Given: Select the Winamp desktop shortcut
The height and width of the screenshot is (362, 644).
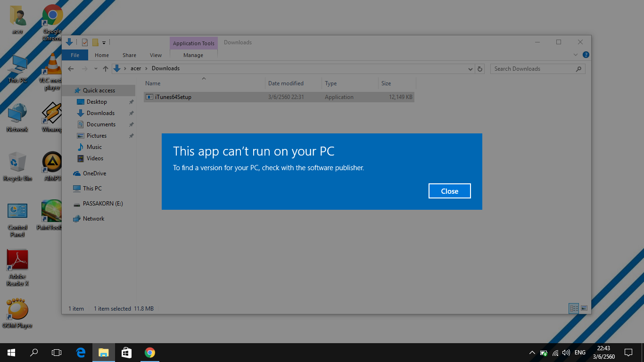Looking at the screenshot, I should click(x=52, y=117).
